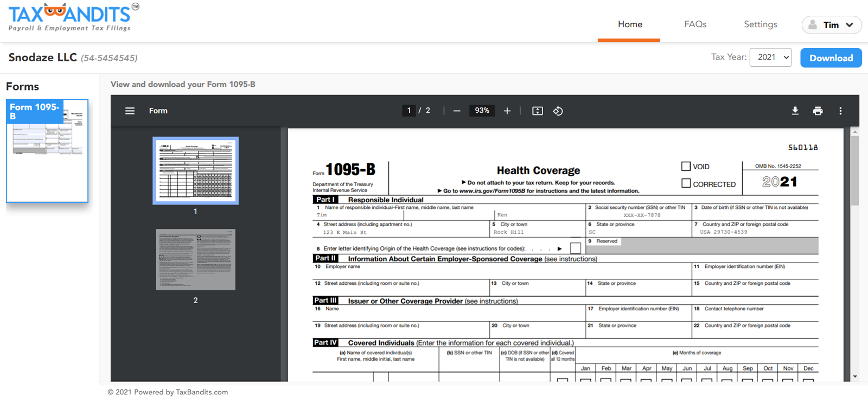
Task: Click the current page number field
Action: pos(409,111)
